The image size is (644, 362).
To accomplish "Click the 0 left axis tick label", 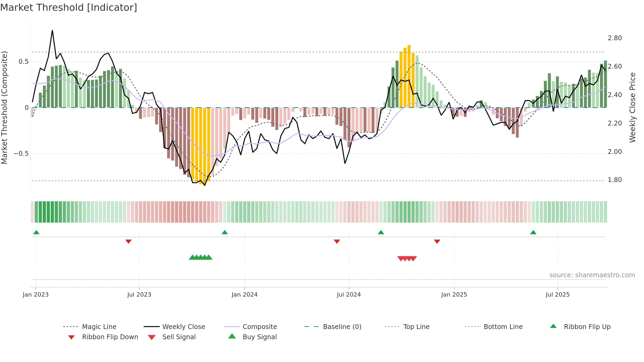I will tap(27, 108).
